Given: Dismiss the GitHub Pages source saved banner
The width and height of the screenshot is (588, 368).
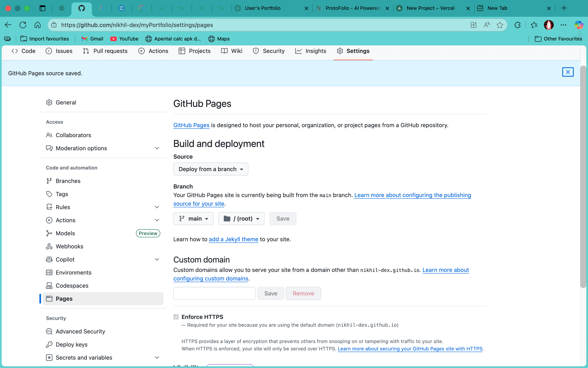Looking at the screenshot, I should (568, 72).
